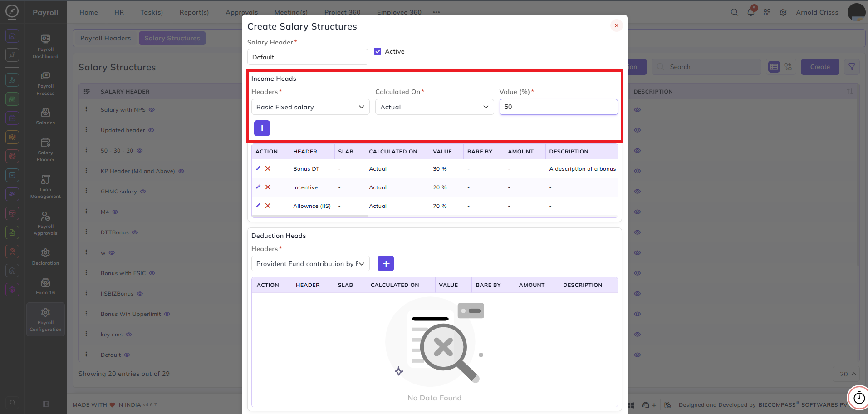
Task: Expand more menu items ellipsis
Action: [x=436, y=12]
